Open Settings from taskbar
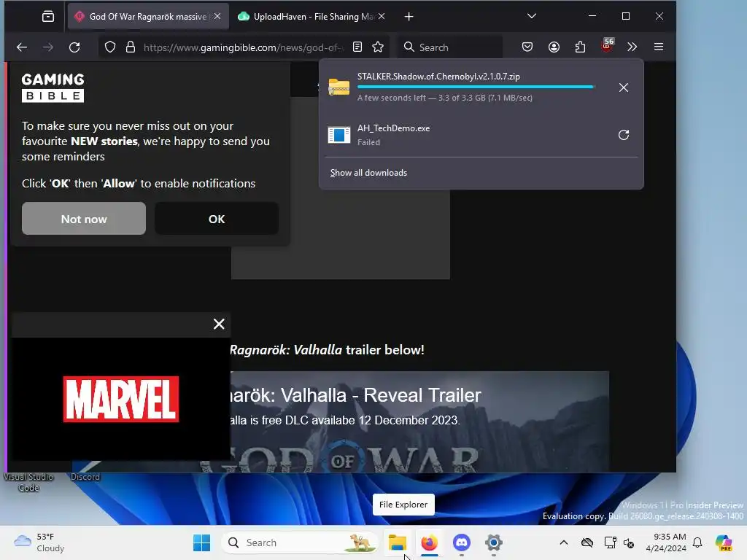Image resolution: width=747 pixels, height=560 pixels. point(494,542)
